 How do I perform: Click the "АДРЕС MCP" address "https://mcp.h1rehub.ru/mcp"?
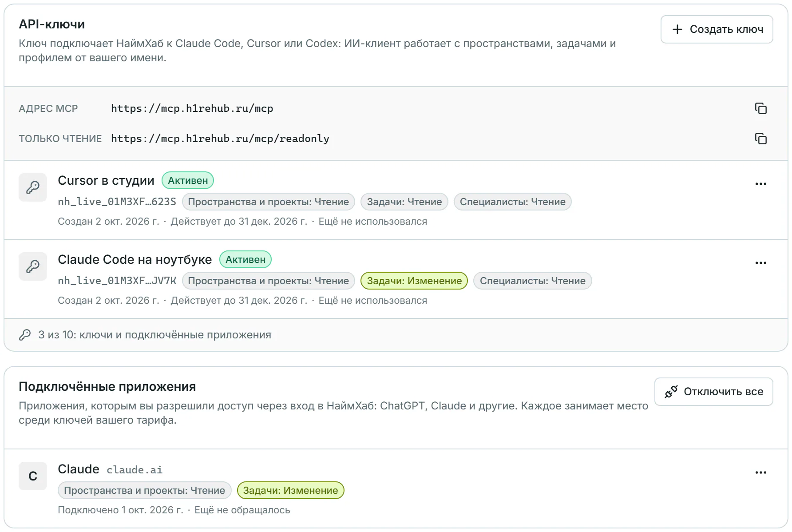192,108
